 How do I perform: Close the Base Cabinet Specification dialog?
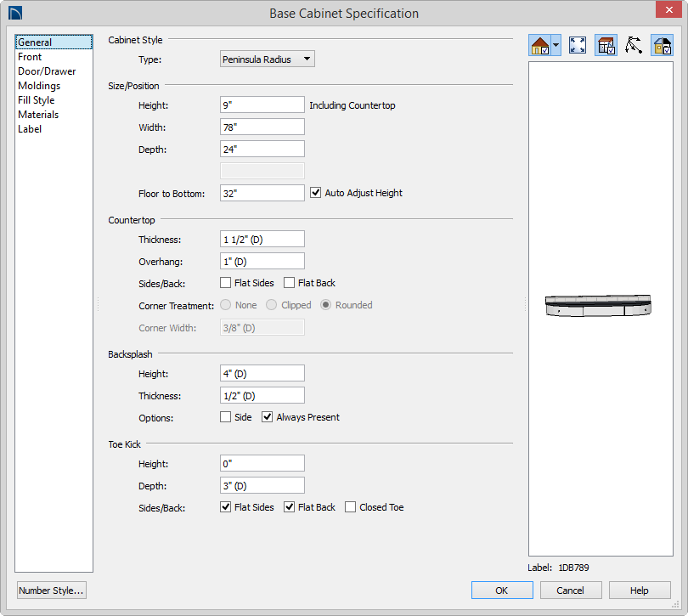coord(668,9)
